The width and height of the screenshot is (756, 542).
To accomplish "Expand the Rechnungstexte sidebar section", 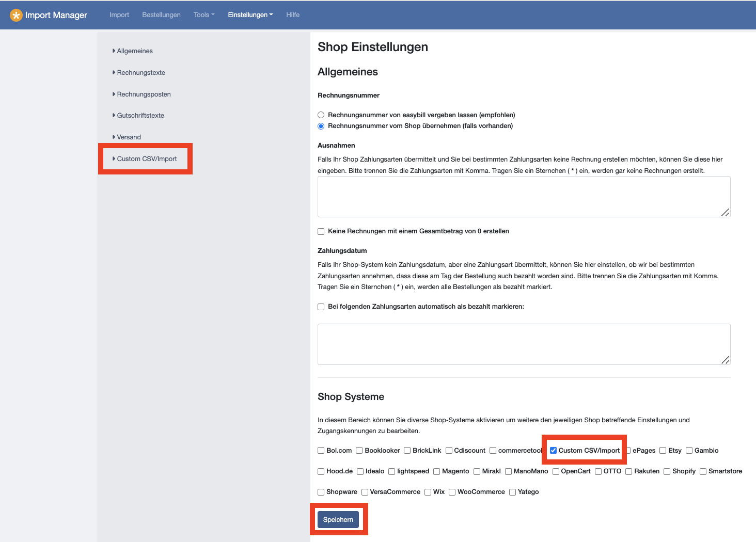I will point(139,73).
